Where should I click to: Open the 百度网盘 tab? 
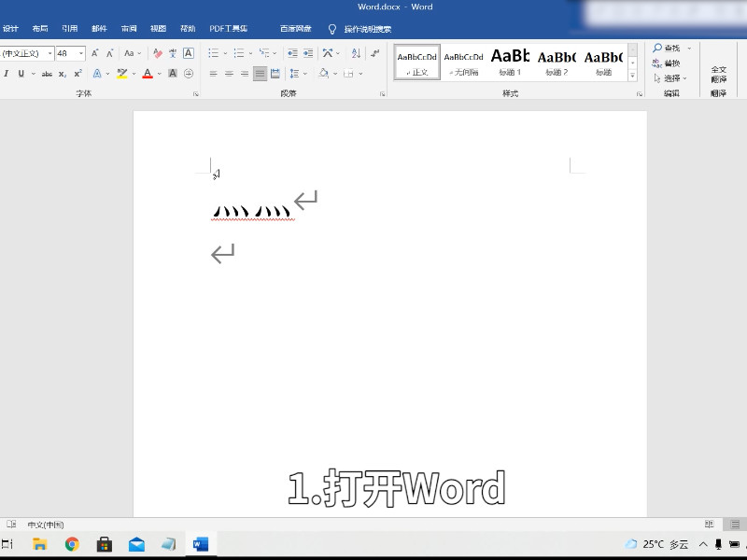(296, 29)
